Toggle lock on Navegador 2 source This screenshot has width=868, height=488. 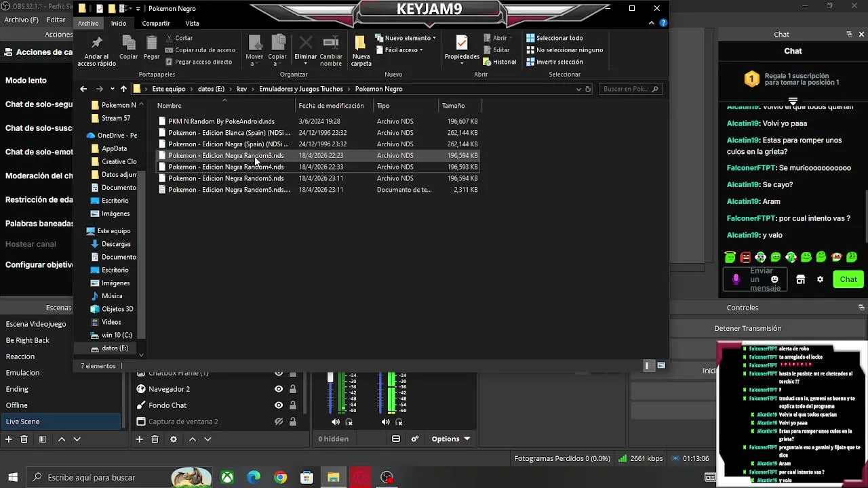(x=293, y=389)
